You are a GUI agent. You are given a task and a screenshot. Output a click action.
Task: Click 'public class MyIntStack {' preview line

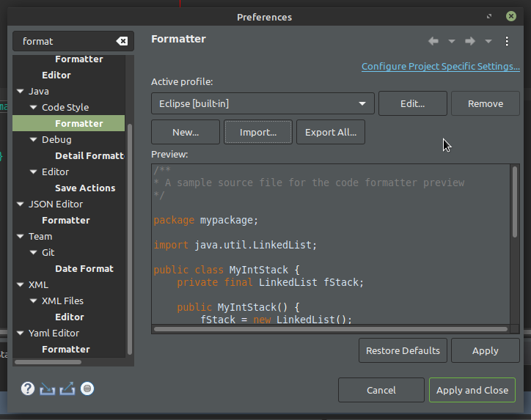[226, 270]
